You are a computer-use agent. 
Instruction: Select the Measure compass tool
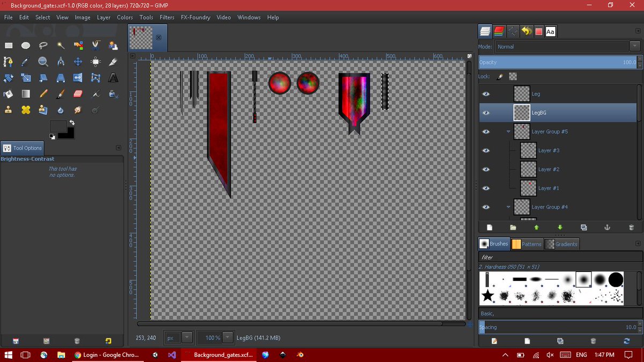(x=61, y=62)
